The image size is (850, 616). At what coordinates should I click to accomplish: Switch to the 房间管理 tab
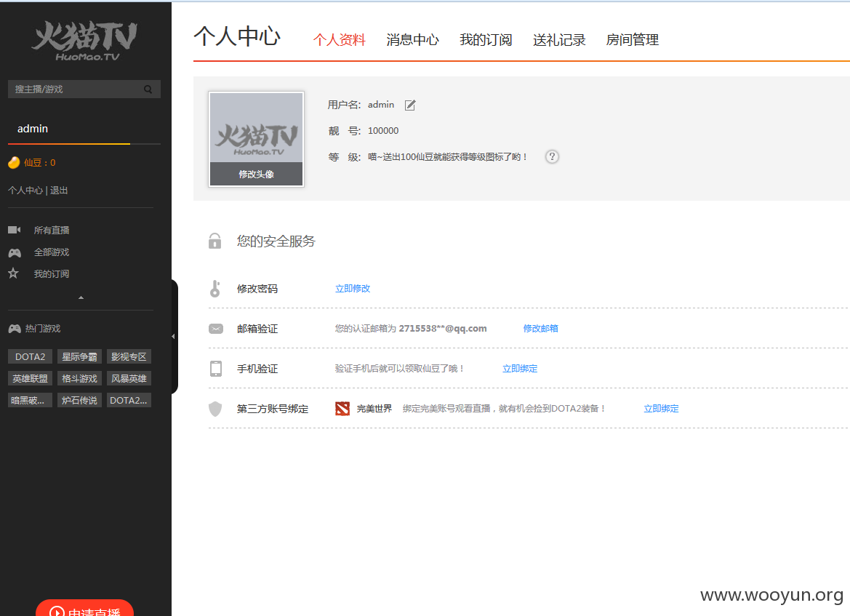[632, 40]
